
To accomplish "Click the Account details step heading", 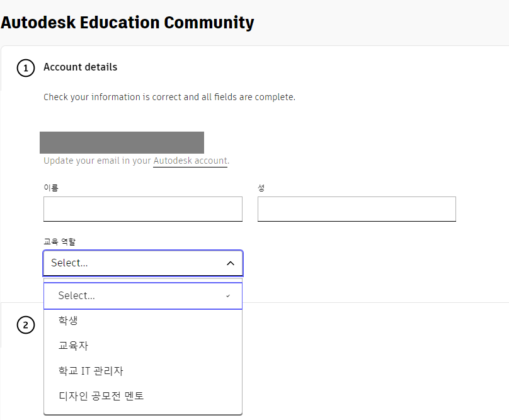I will [x=80, y=67].
